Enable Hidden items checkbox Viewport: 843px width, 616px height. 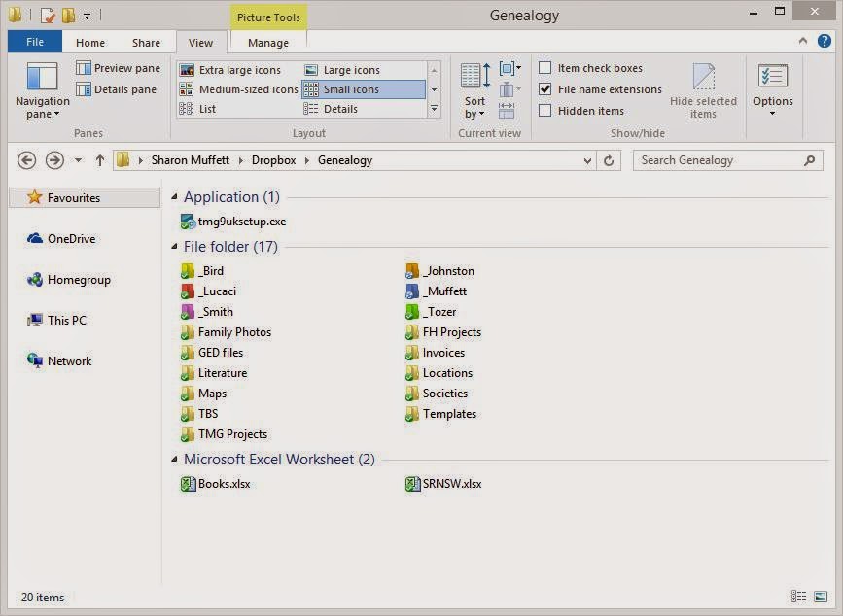point(544,110)
